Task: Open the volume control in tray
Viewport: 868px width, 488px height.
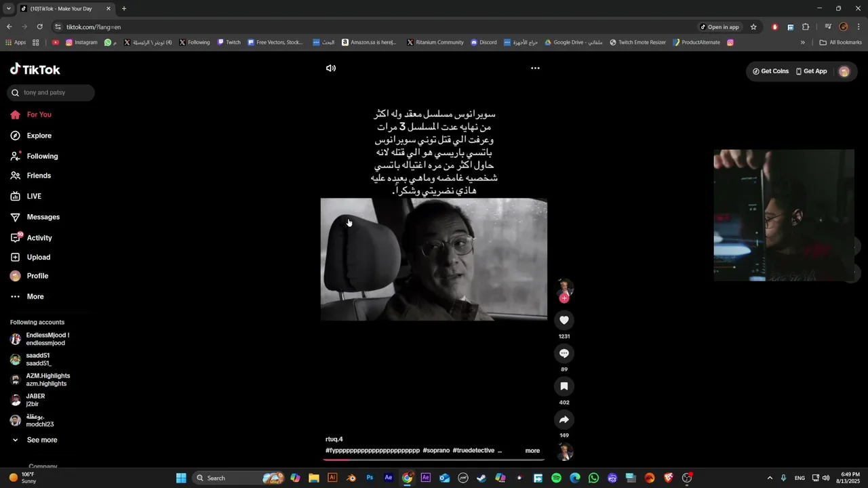Action: point(826,478)
